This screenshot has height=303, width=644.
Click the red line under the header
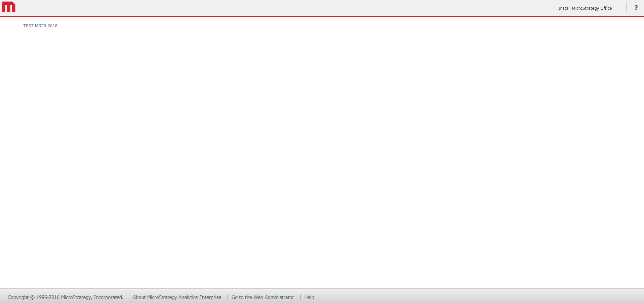(x=322, y=16)
